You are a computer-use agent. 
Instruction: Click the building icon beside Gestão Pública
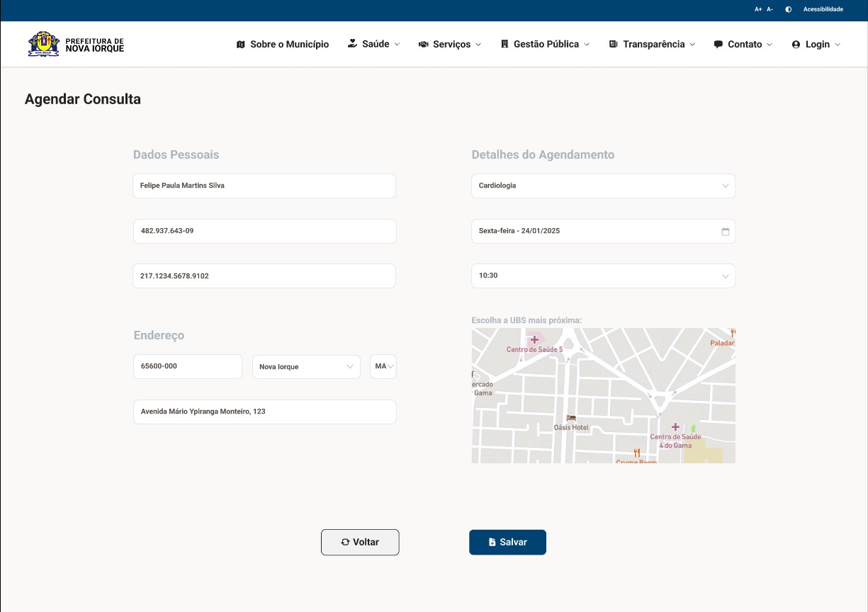(x=505, y=44)
